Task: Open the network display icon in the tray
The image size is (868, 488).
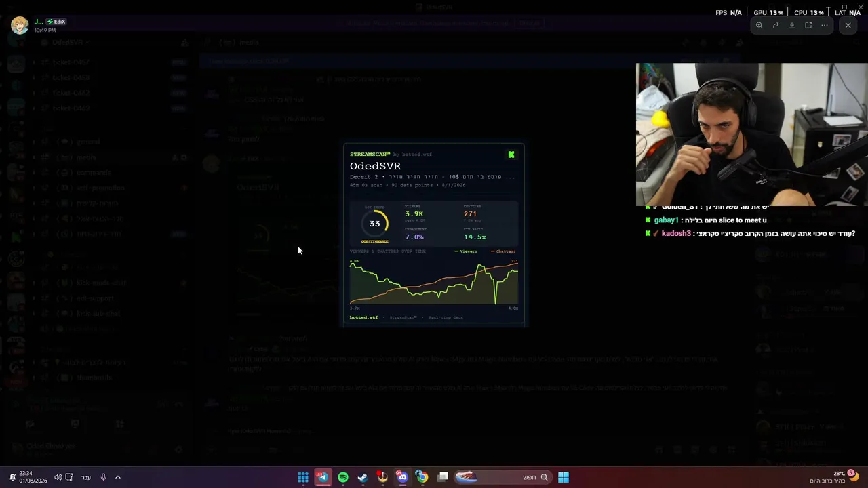Action: [69, 477]
